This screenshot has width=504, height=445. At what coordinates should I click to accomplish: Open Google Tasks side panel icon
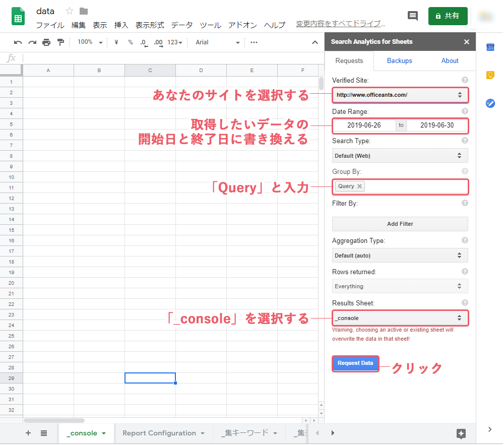click(490, 103)
